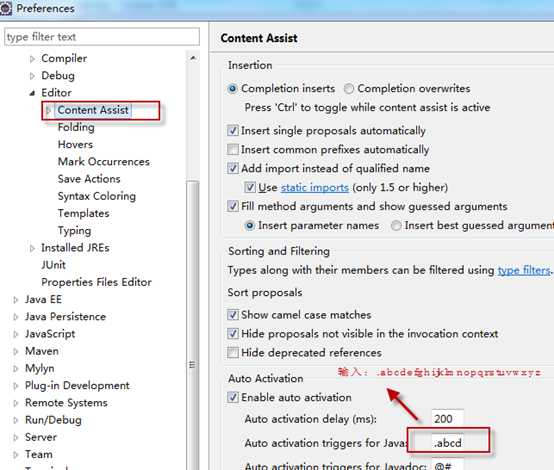Select the Editor tree item
554x470 pixels.
(56, 93)
